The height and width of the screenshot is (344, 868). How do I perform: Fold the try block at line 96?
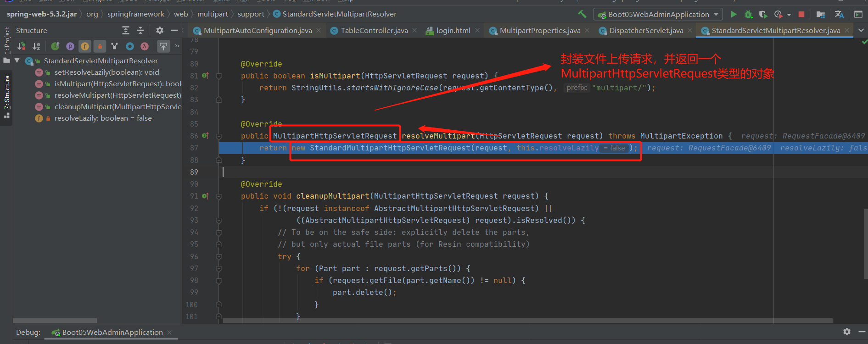[219, 256]
